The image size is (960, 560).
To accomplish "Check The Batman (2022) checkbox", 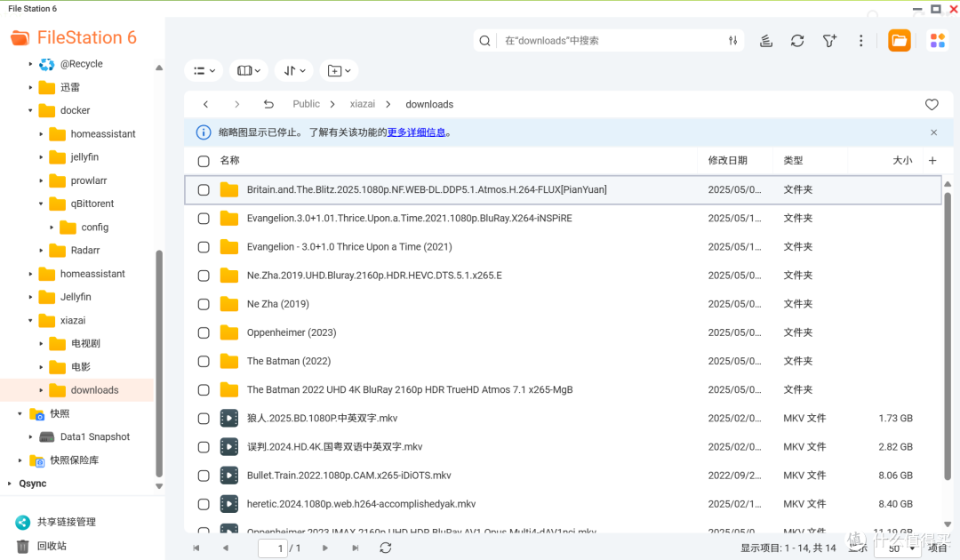I will coord(204,362).
